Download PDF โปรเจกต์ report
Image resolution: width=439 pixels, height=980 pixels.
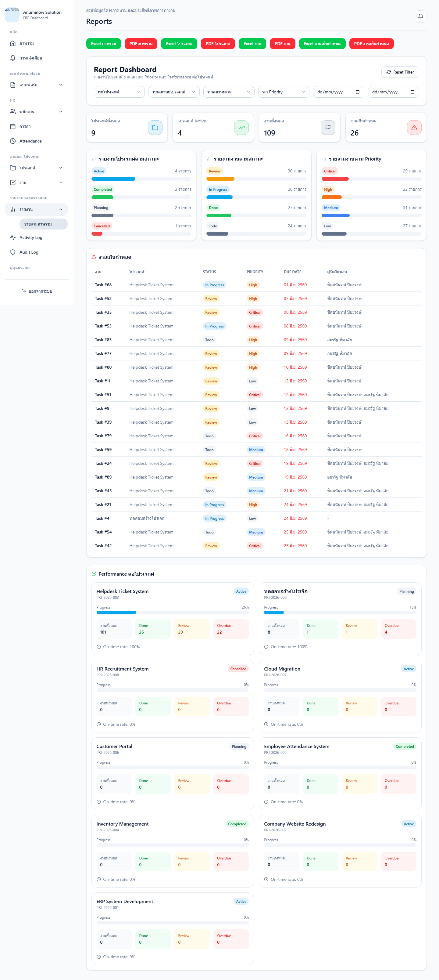click(x=218, y=44)
